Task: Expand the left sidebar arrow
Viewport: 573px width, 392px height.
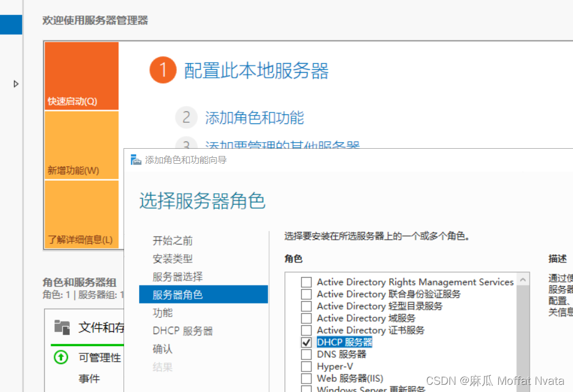Action: pos(16,84)
